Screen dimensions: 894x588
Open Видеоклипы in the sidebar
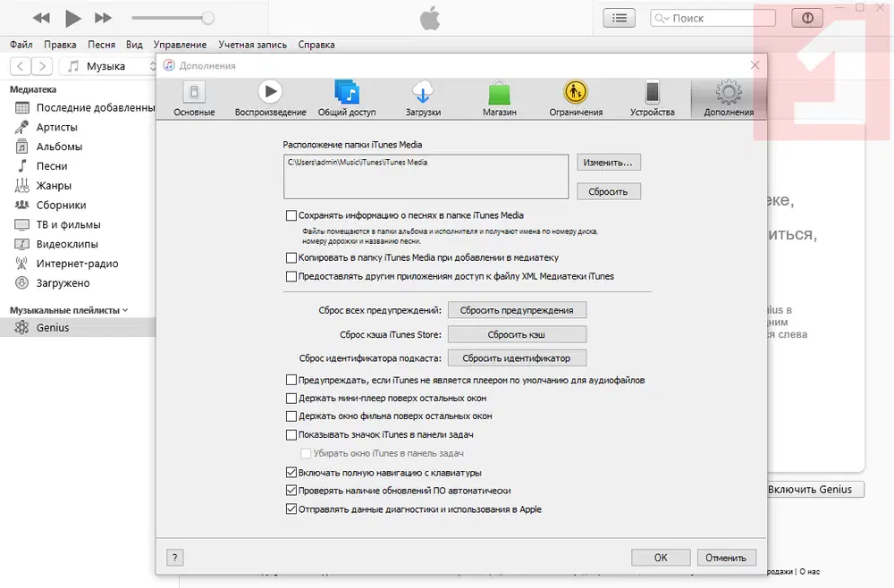coord(78,244)
